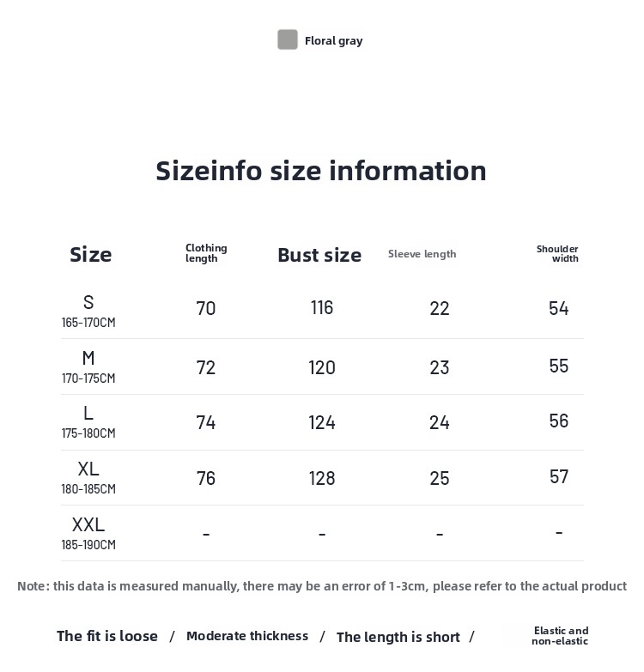Click "Elastic and non-elastic" label

(561, 636)
